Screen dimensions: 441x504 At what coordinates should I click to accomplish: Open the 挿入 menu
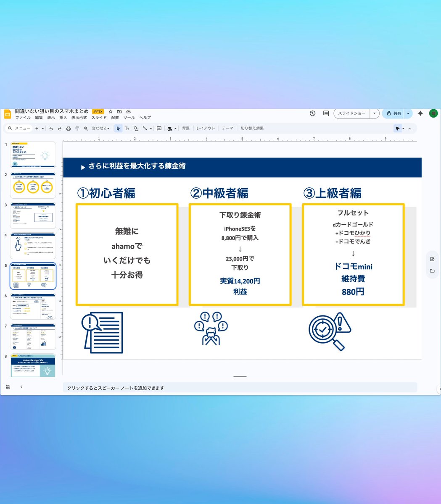63,118
